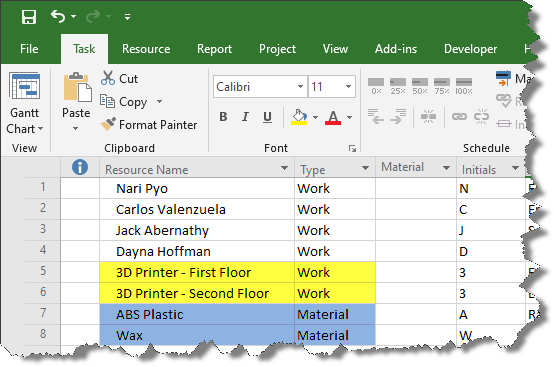Toggle Underline formatting
This screenshot has height=367, width=554.
pyautogui.click(x=267, y=117)
